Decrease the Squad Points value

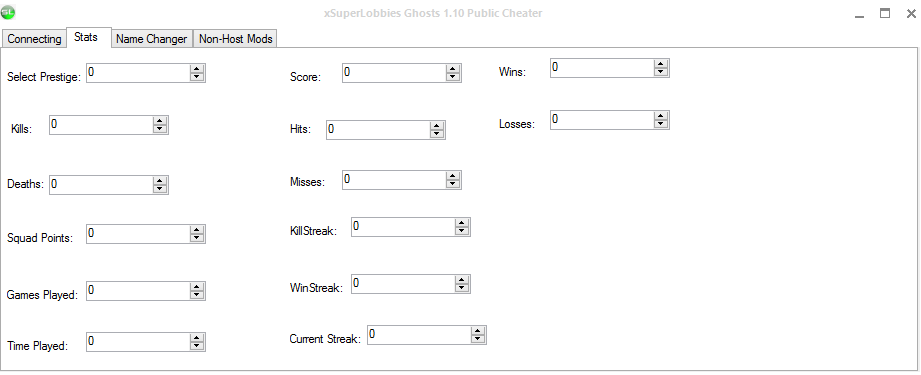197,238
